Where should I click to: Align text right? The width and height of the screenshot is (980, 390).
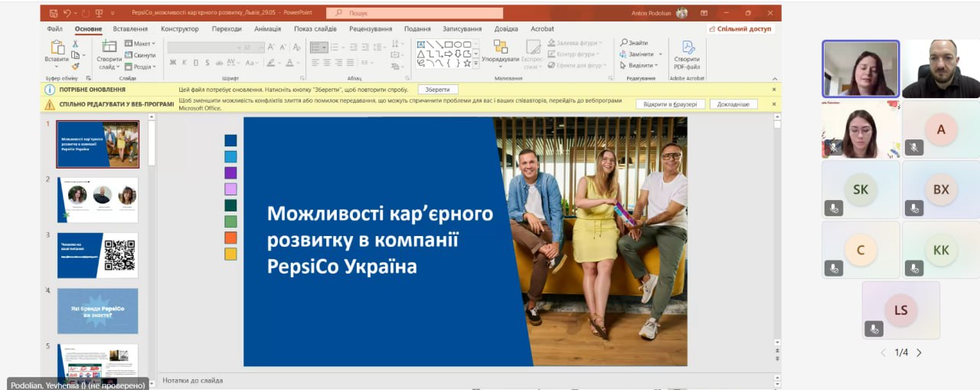coord(338,63)
